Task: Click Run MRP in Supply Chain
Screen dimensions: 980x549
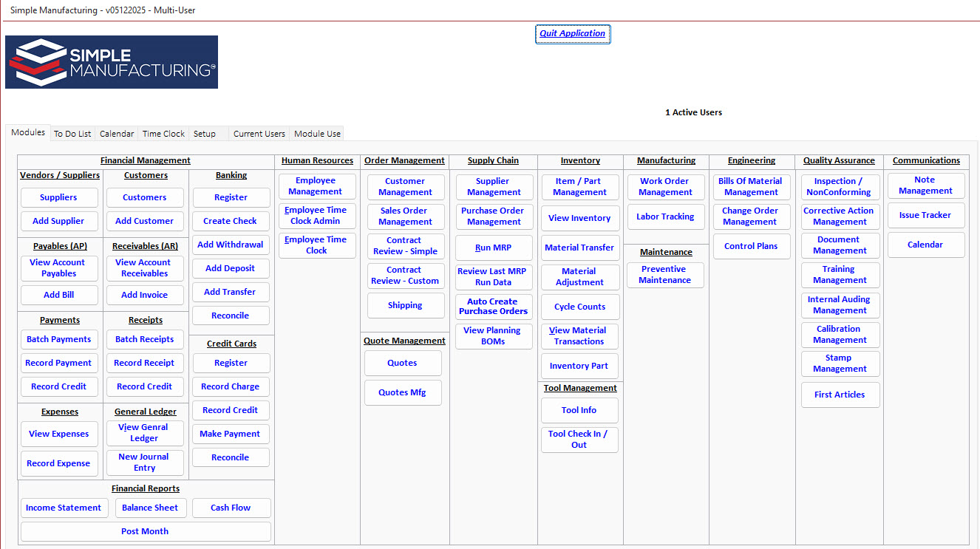Action: [x=494, y=248]
